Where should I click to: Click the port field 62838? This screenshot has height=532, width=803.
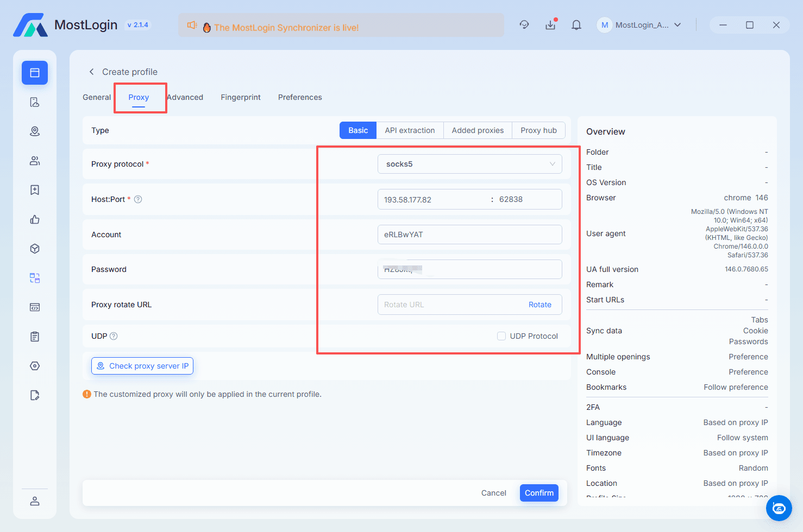pos(529,199)
